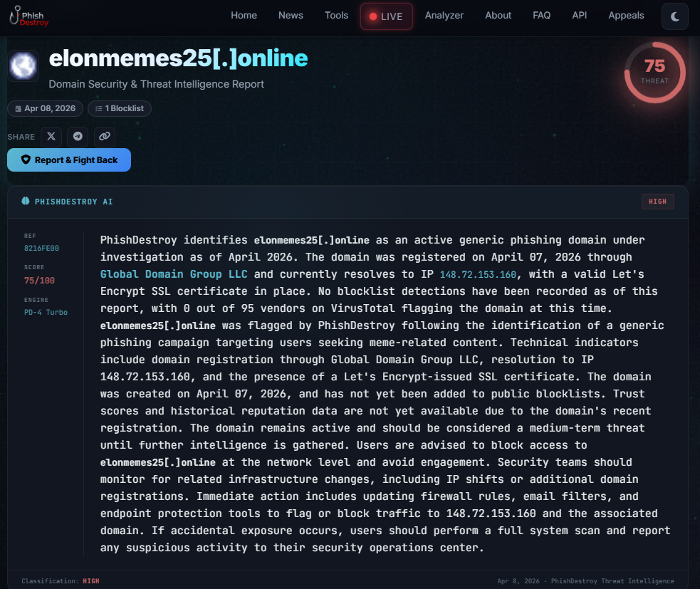The height and width of the screenshot is (589, 700).
Task: Click the 75 threat score gauge
Action: coord(654,73)
